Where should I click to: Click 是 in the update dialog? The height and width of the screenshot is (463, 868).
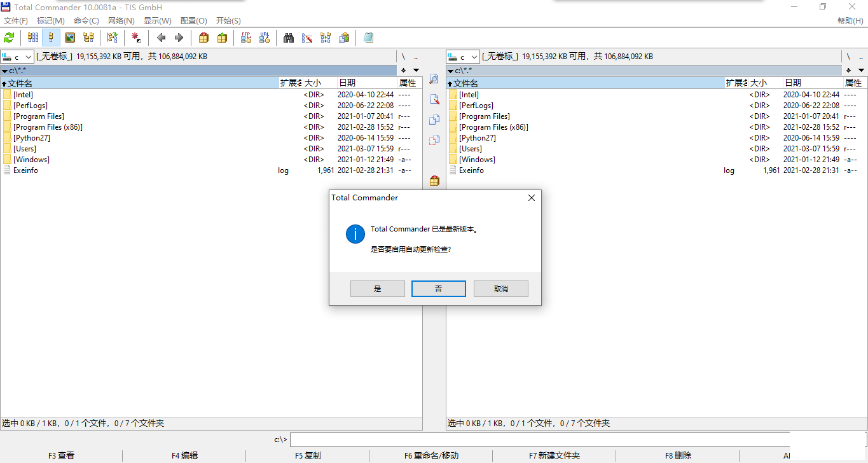pos(378,289)
